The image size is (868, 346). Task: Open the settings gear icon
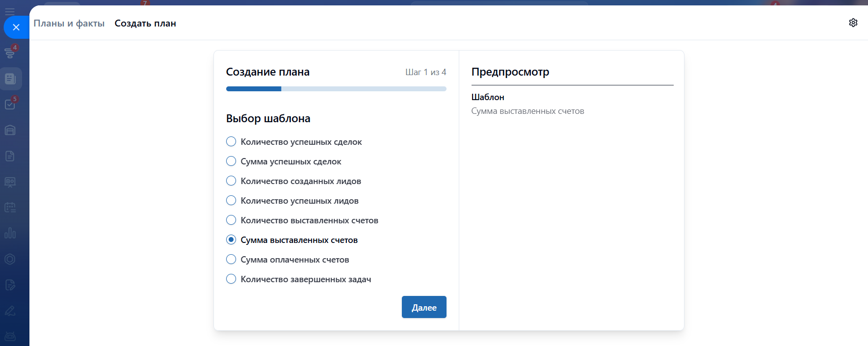[853, 23]
